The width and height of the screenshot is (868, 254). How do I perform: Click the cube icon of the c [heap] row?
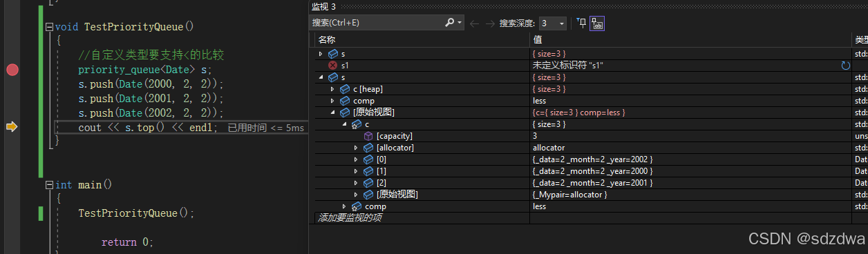pyautogui.click(x=345, y=89)
